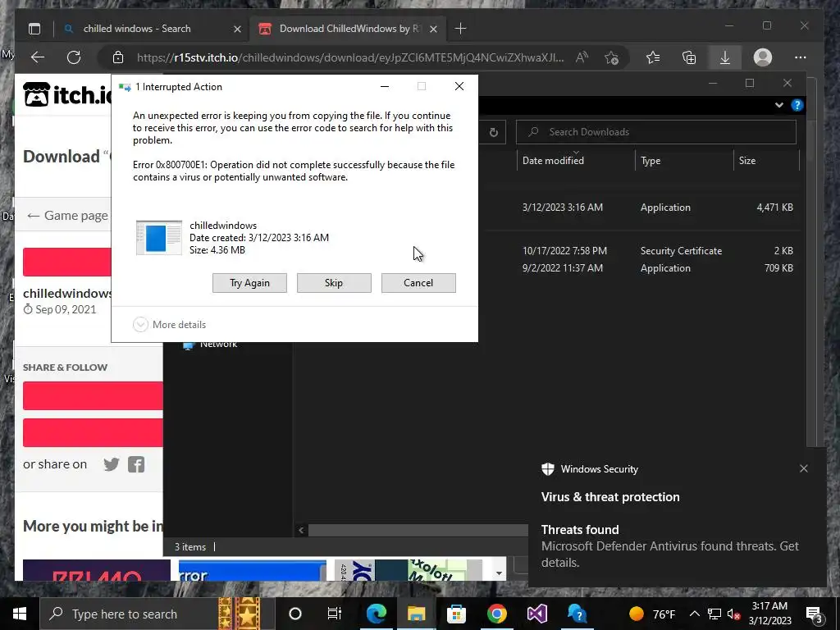Share on Facebook icon
This screenshot has height=630, width=840.
pos(136,464)
